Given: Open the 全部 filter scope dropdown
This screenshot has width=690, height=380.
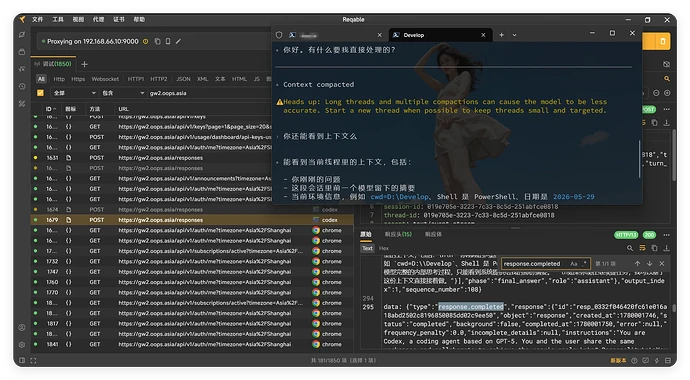Looking at the screenshot, I should point(74,93).
